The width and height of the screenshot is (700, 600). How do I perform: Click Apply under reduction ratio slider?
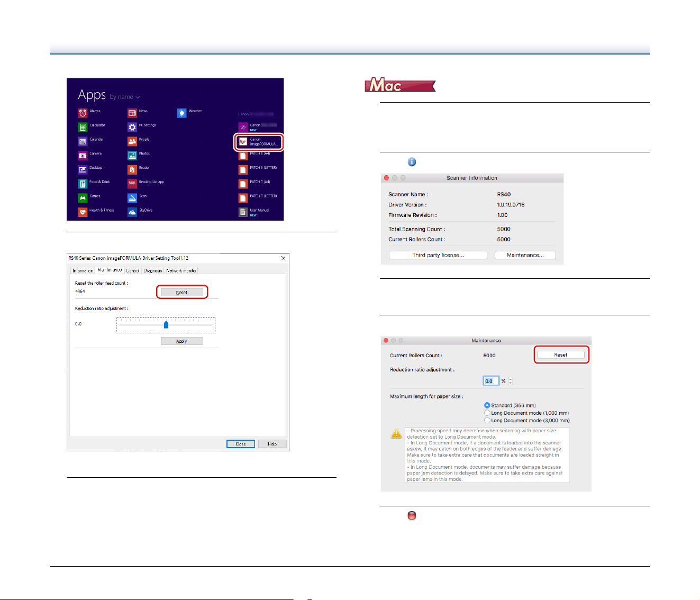(x=182, y=341)
